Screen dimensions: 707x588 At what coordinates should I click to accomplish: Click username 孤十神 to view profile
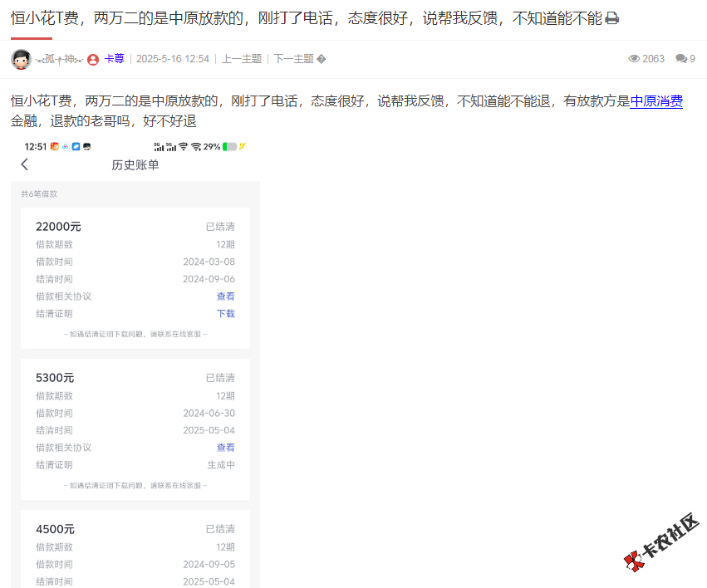[59, 58]
